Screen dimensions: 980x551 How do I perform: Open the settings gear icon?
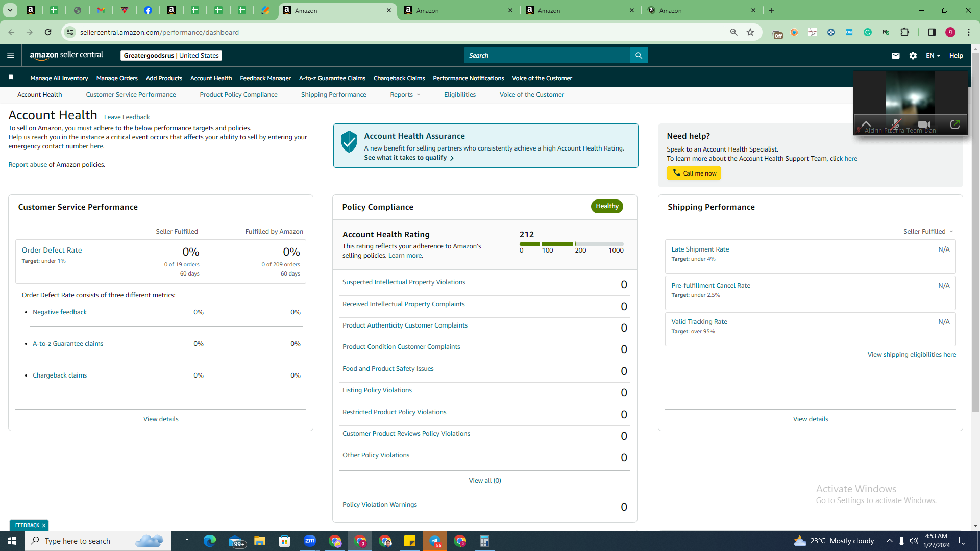(x=913, y=56)
